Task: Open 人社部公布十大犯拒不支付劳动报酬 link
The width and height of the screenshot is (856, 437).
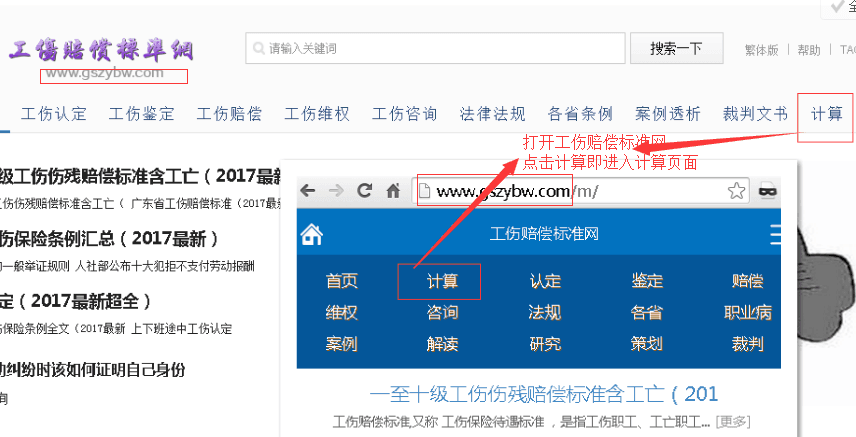Action: (x=166, y=267)
